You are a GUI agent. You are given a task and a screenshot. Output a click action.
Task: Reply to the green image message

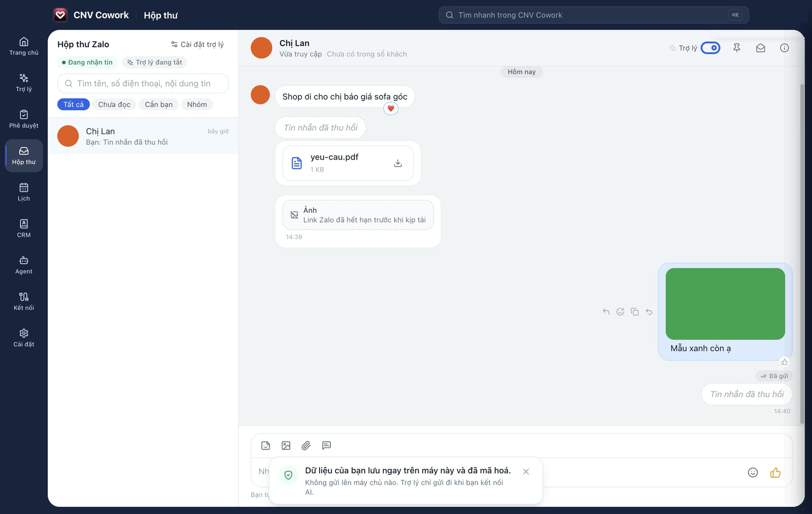(x=606, y=312)
